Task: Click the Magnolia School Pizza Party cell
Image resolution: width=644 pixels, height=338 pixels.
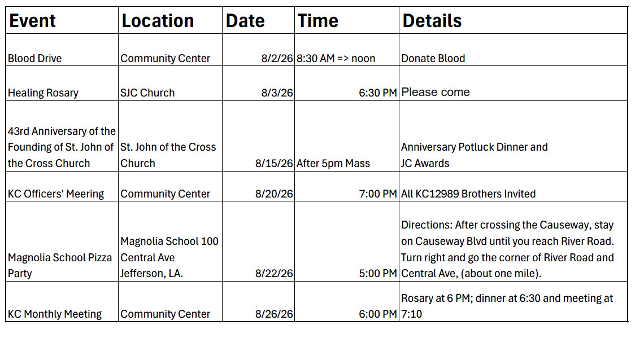Action: coord(62,241)
